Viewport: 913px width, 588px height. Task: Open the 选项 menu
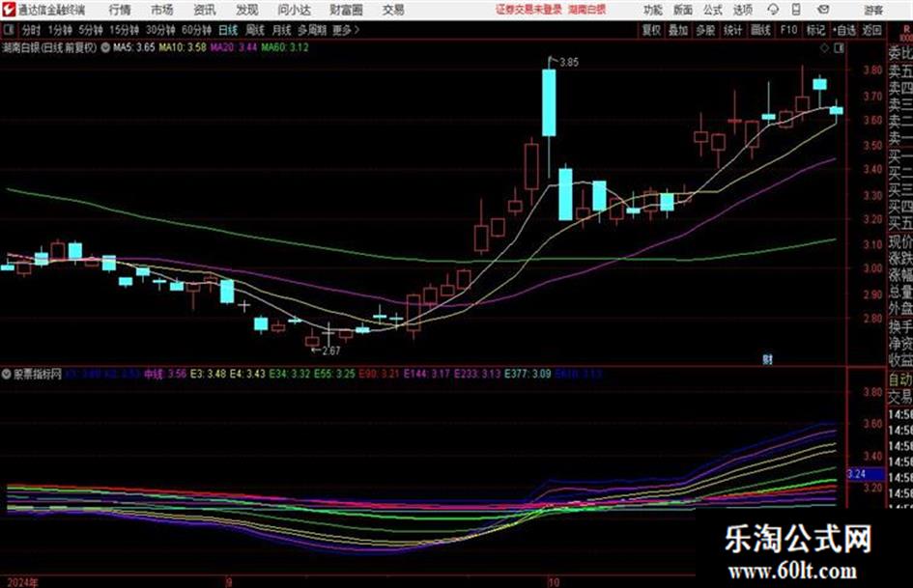pos(742,10)
